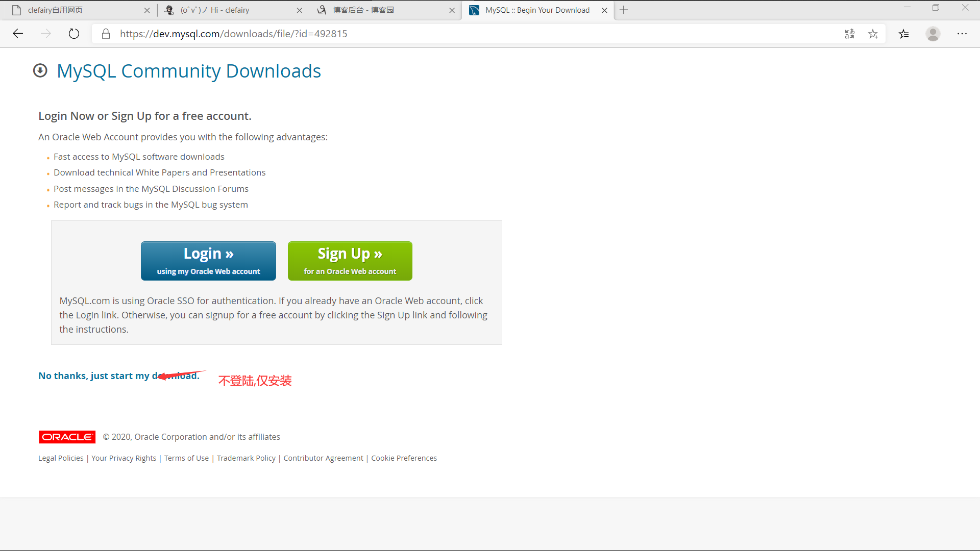Click 'Download technical White Papers and Presentations' text
980x551 pixels.
[x=160, y=172]
